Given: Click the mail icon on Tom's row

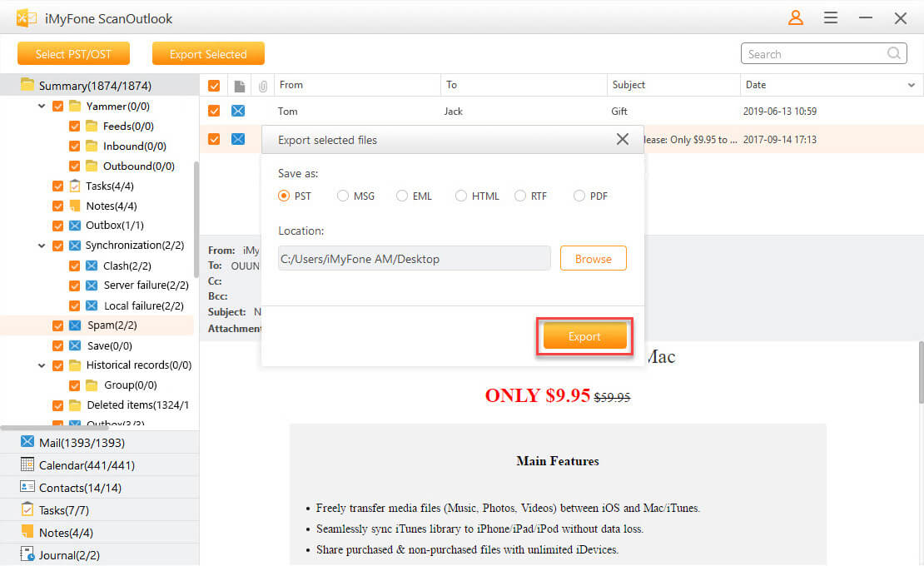Looking at the screenshot, I should (x=238, y=111).
